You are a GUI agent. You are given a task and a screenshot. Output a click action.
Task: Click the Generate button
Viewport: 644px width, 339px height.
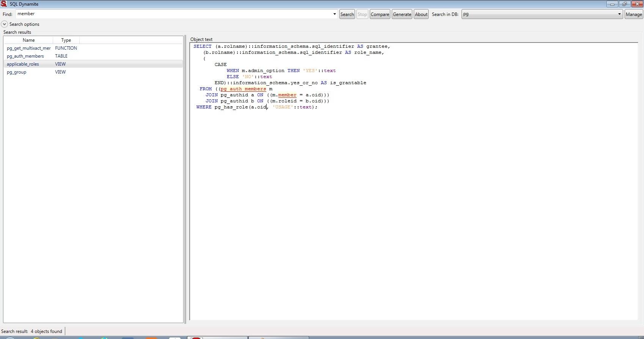click(402, 14)
